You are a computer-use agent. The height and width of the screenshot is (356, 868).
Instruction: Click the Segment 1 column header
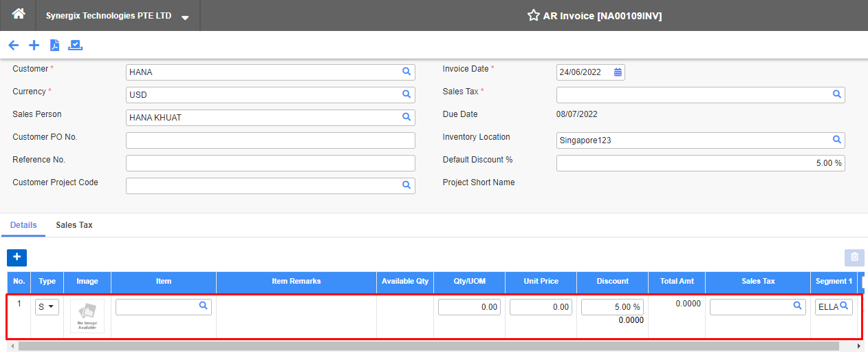pyautogui.click(x=834, y=282)
